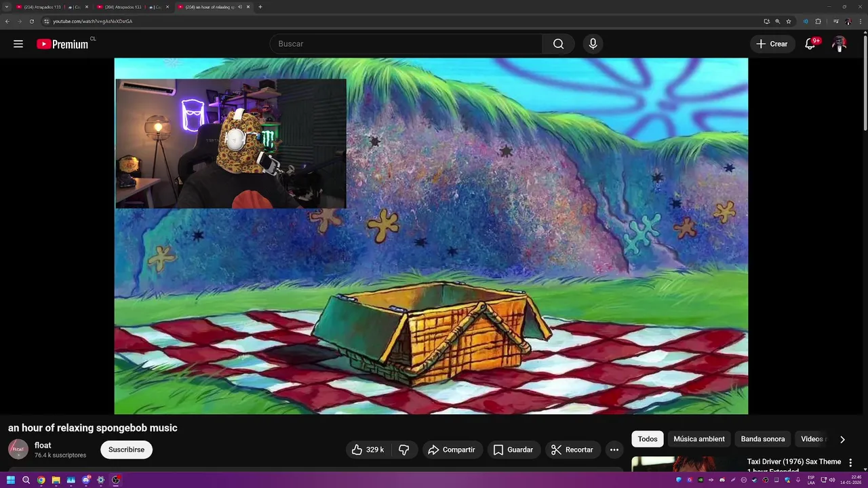Open a new browser tab
Image resolution: width=868 pixels, height=488 pixels.
[x=260, y=7]
